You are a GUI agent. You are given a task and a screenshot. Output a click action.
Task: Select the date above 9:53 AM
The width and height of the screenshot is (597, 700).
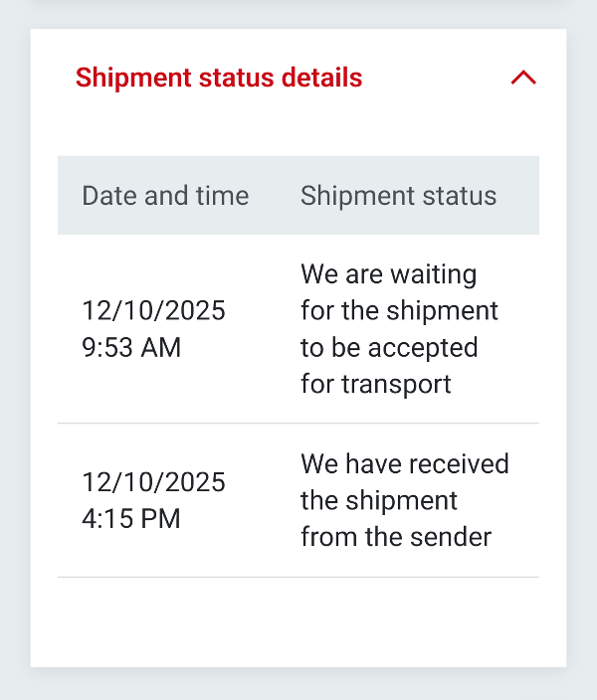[x=153, y=311]
